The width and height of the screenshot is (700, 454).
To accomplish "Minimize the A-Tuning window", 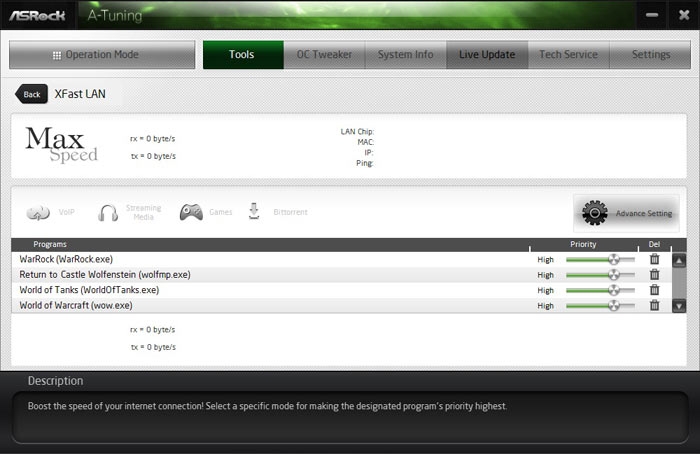I will point(652,15).
